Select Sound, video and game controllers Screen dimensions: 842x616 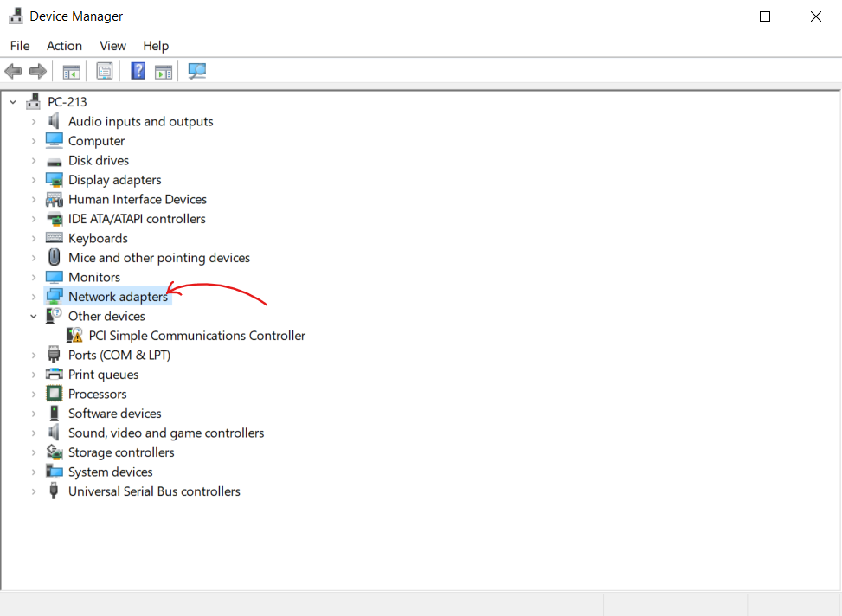166,433
